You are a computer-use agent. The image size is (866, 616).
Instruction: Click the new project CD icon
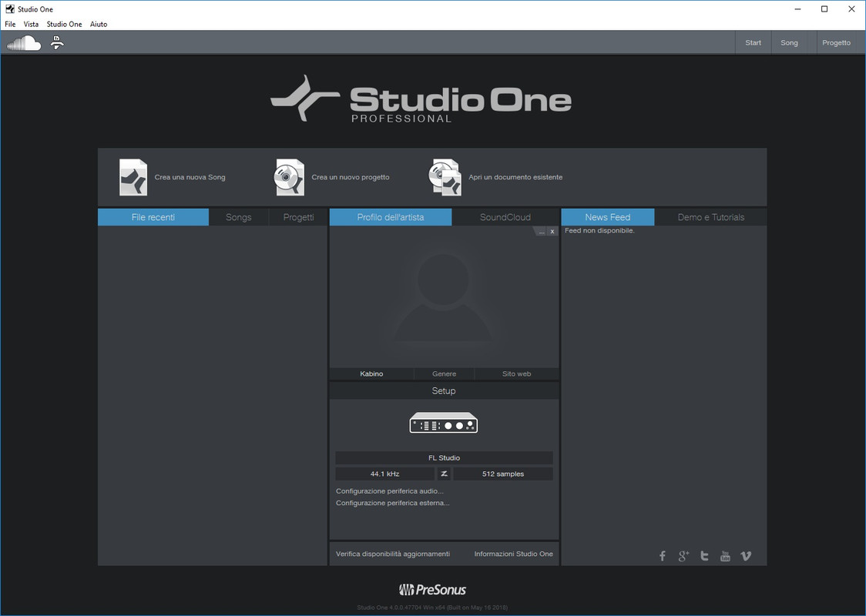click(x=290, y=177)
